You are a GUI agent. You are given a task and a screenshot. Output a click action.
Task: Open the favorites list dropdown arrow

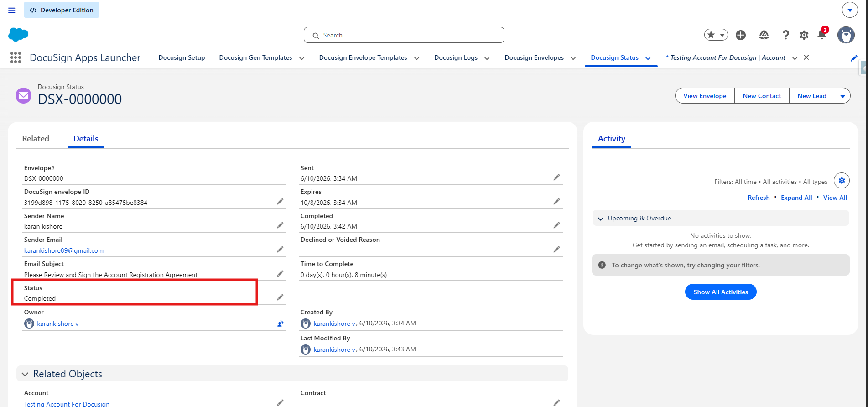pos(722,35)
